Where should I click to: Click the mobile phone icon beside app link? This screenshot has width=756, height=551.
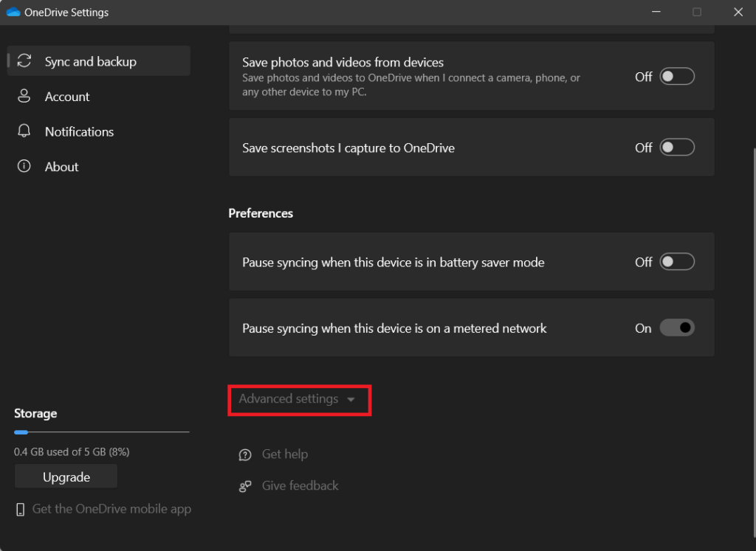pyautogui.click(x=21, y=509)
